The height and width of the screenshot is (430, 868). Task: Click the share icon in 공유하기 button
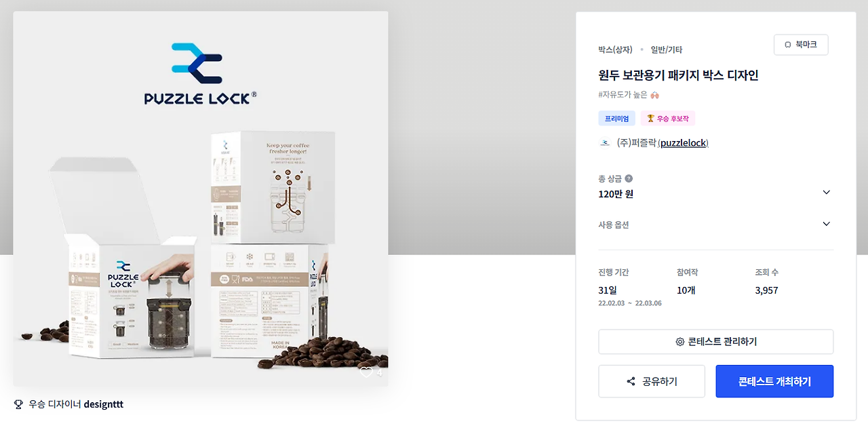(631, 381)
